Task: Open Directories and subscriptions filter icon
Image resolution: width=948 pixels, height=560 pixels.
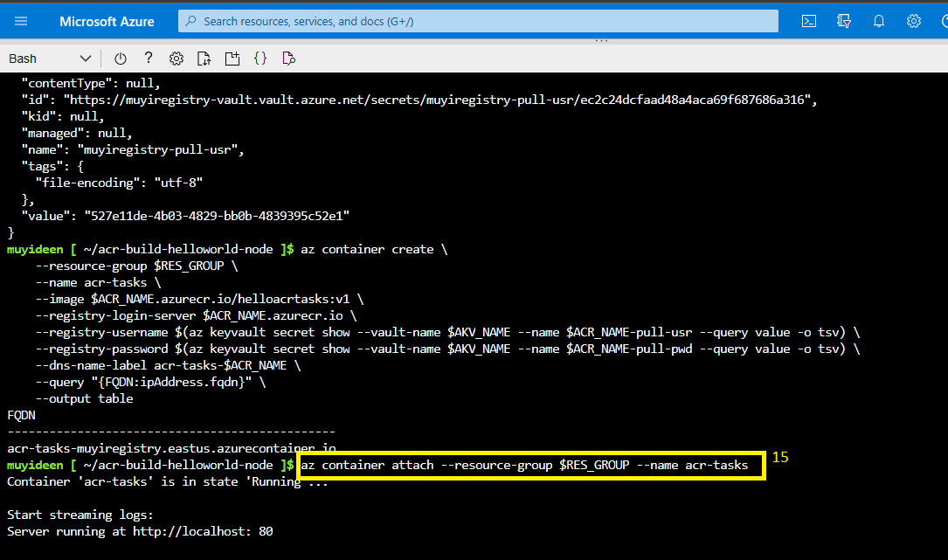Action: [844, 21]
